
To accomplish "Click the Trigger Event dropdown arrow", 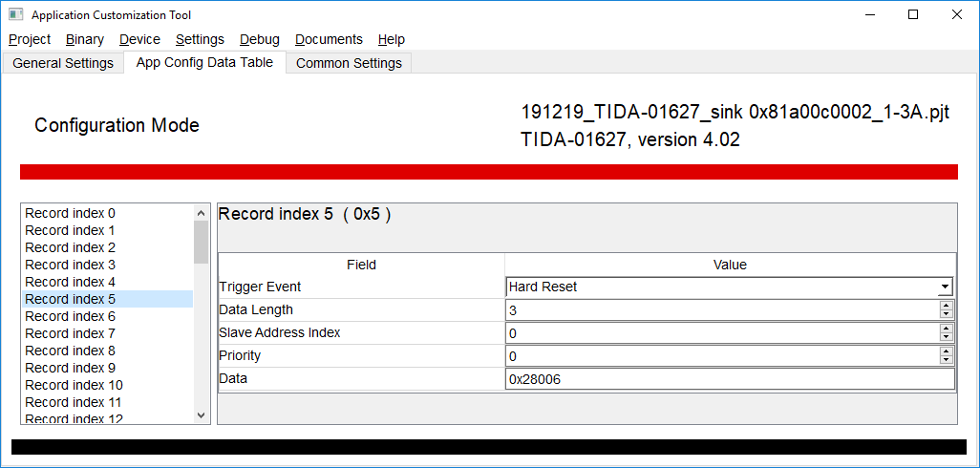I will point(946,287).
